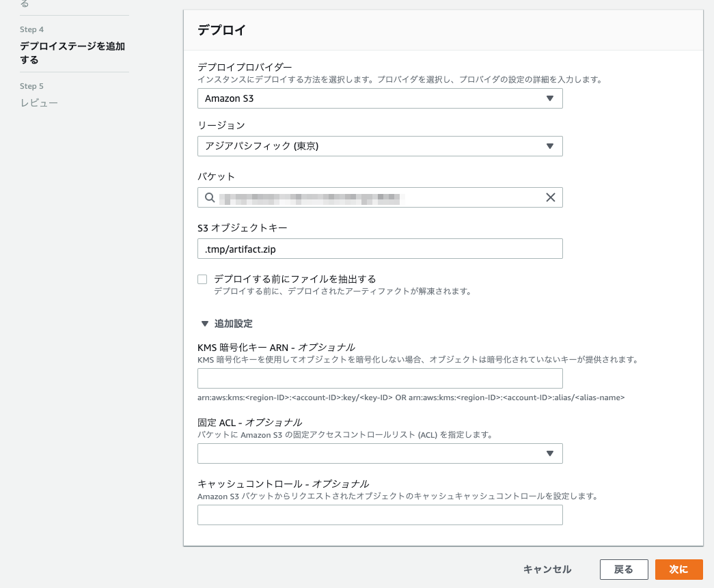Viewport: 714px width, 588px height.
Task: Open the デプロイプロバイダー dropdown showing Amazon S3
Action: (x=380, y=98)
